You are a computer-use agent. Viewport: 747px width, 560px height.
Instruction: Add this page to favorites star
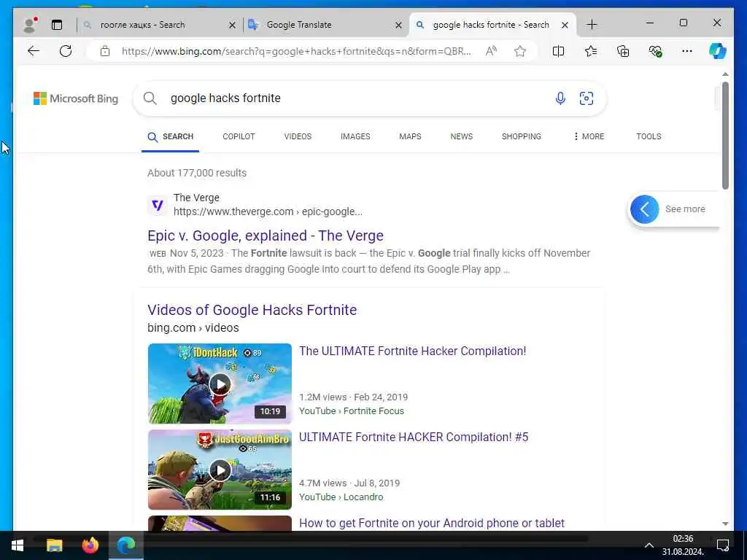520,51
